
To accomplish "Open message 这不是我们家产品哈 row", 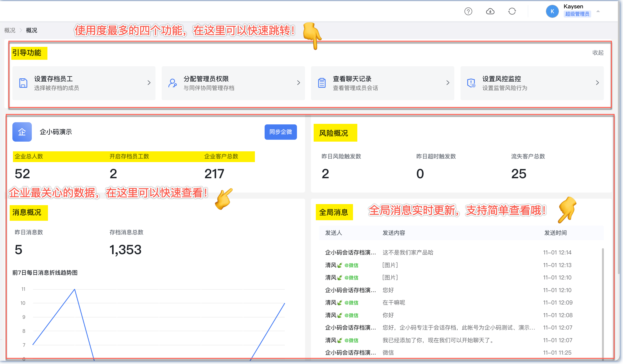I will click(408, 253).
